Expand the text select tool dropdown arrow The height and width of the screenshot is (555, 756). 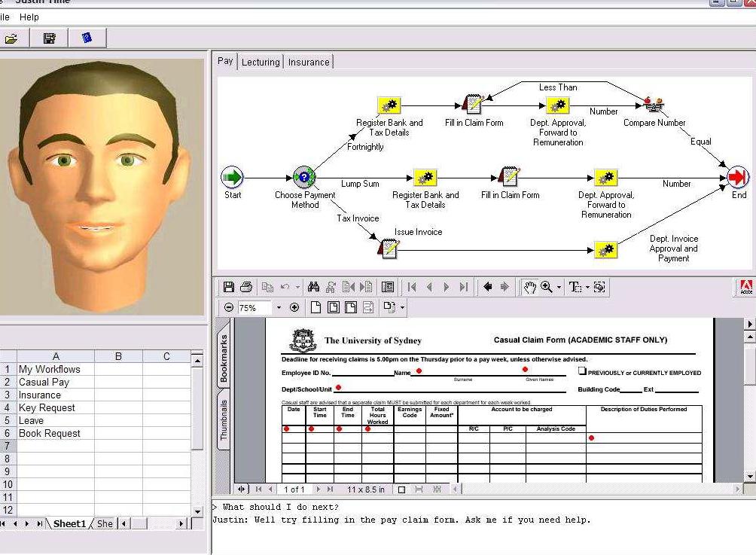click(587, 288)
